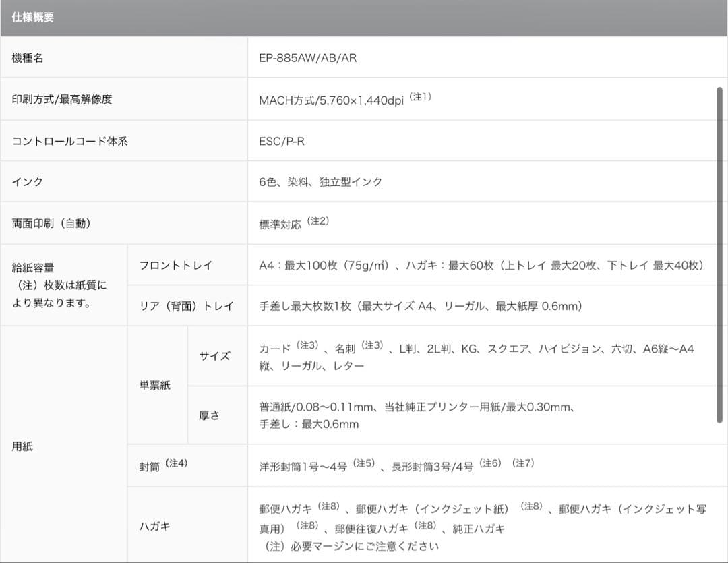Select the 機種名 row label
The height and width of the screenshot is (563, 728).
click(x=28, y=58)
